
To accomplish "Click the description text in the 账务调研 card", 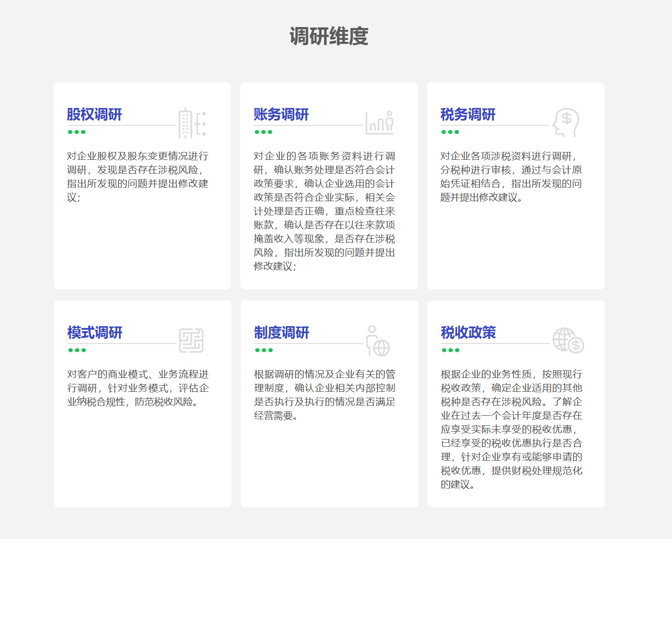I will [x=324, y=211].
